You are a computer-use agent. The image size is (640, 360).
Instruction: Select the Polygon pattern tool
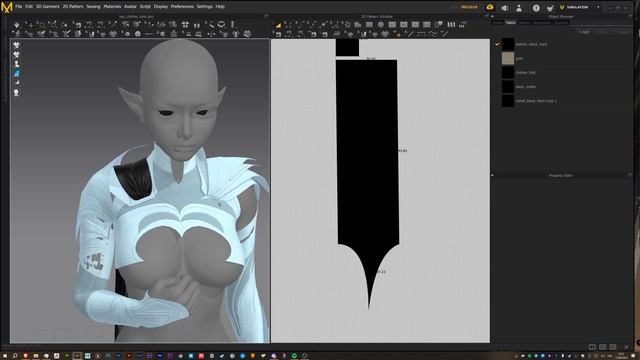tap(358, 25)
